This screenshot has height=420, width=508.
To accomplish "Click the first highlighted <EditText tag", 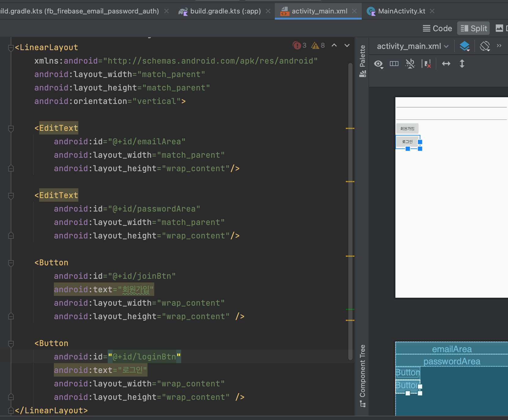I will pos(56,128).
